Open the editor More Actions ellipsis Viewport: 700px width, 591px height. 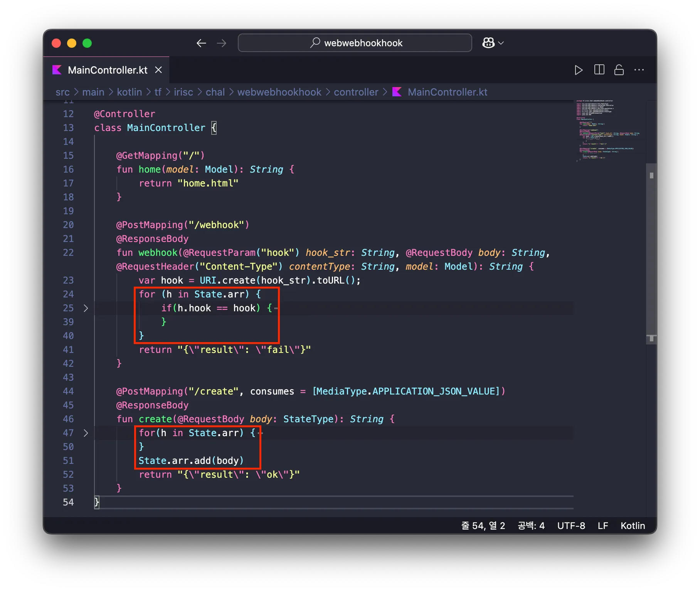pyautogui.click(x=639, y=70)
